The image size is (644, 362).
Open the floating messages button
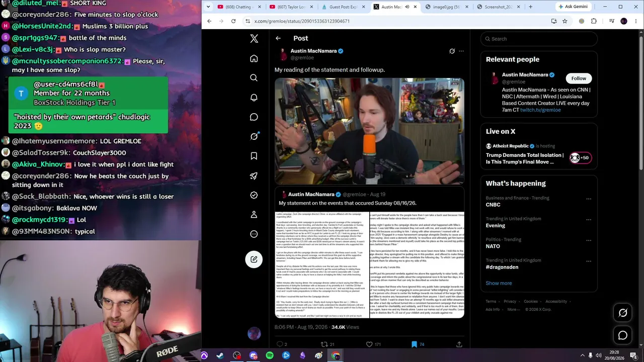pyautogui.click(x=623, y=335)
